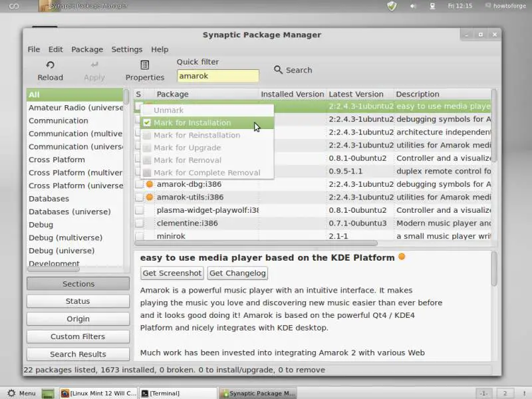
Task: Sort by Latest Version column header
Action: tap(356, 94)
